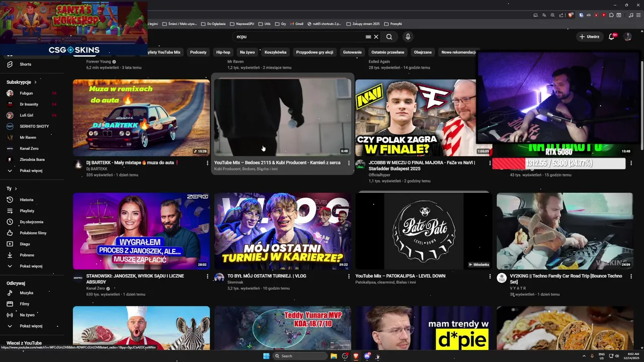Open the Zakupy stream 2025 bookmark folder

click(363, 24)
